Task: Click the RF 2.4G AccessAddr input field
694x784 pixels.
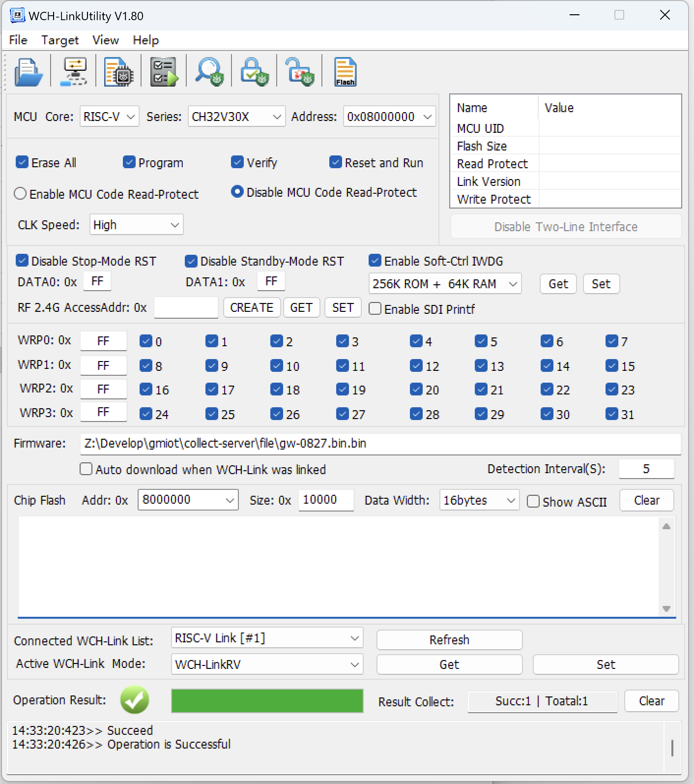Action: (186, 307)
